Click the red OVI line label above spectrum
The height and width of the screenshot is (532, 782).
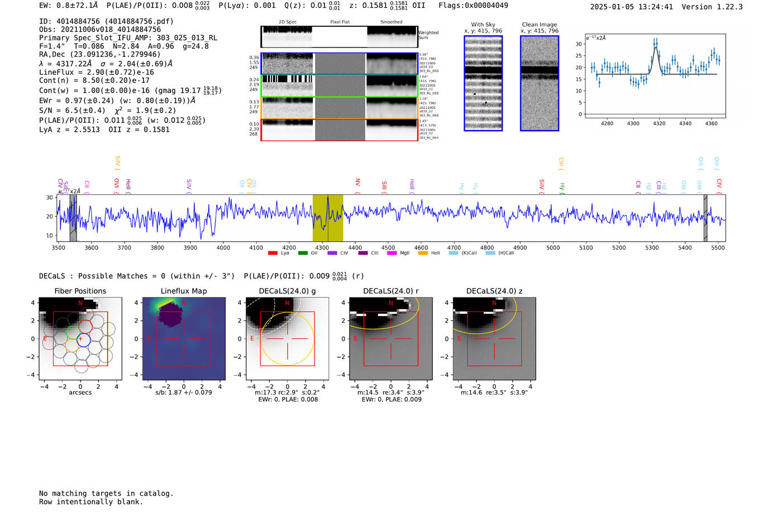click(116, 185)
